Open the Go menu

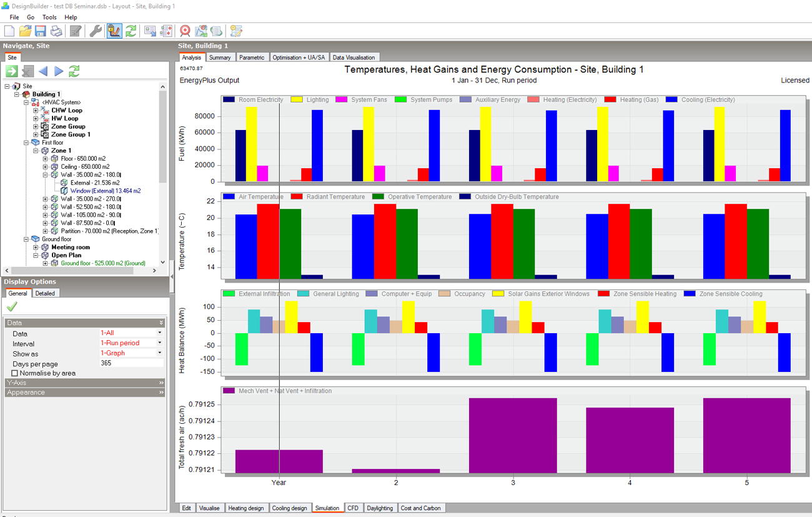tap(31, 18)
